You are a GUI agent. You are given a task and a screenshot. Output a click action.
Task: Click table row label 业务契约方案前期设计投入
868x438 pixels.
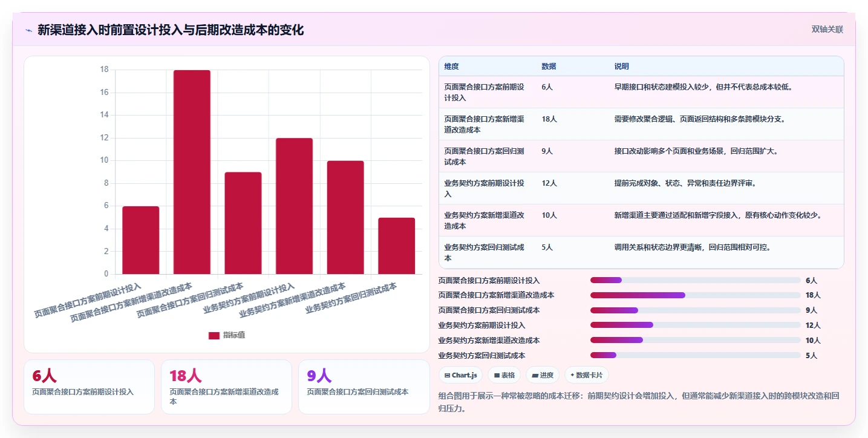point(485,189)
